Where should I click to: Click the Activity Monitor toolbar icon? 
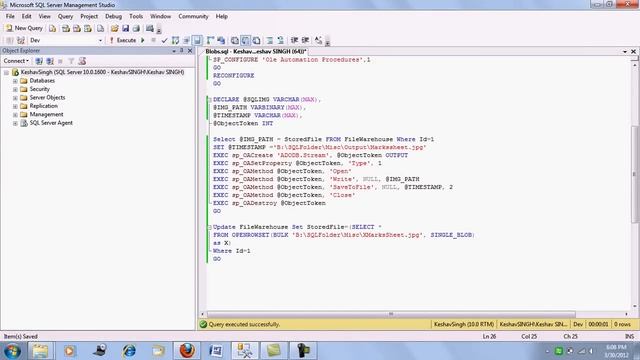click(x=150, y=28)
